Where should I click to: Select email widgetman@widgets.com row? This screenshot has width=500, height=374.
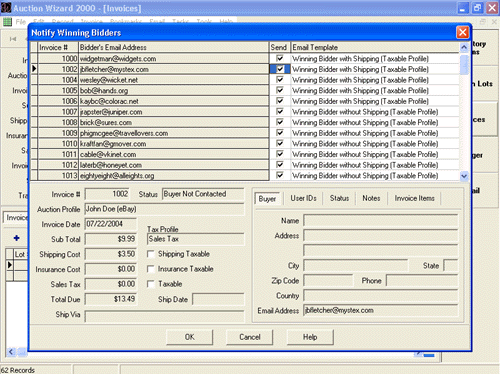click(174, 59)
